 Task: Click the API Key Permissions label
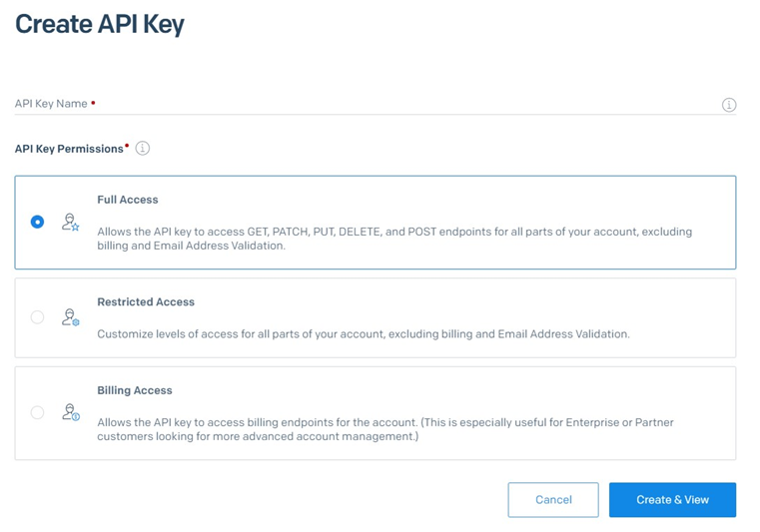(x=69, y=149)
